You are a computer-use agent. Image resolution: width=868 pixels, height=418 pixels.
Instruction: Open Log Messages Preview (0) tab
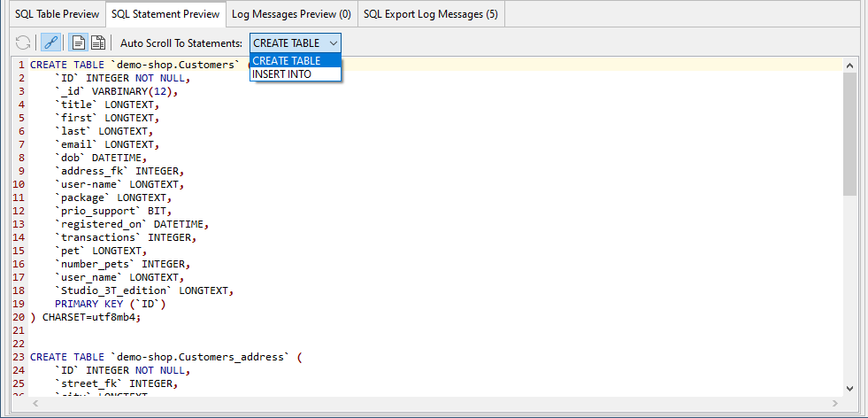point(291,14)
